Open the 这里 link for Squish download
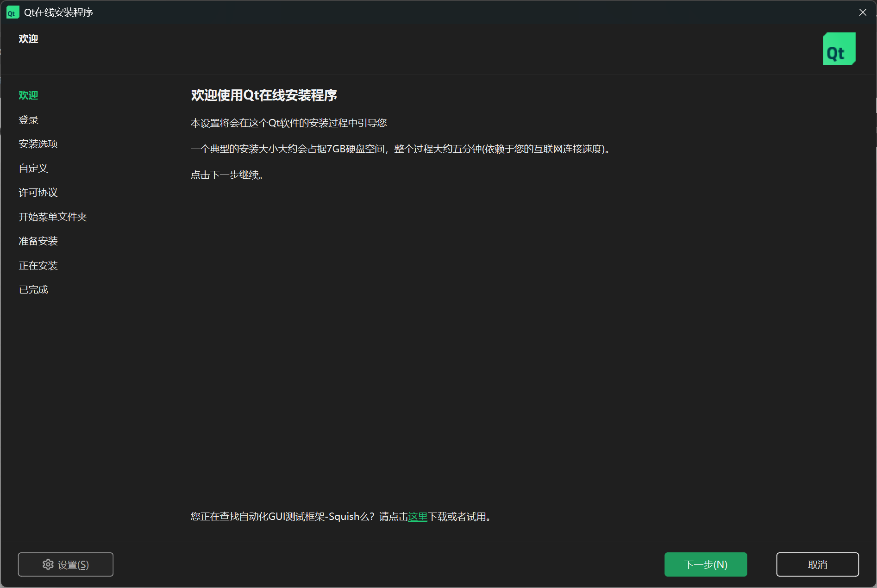 pos(418,517)
